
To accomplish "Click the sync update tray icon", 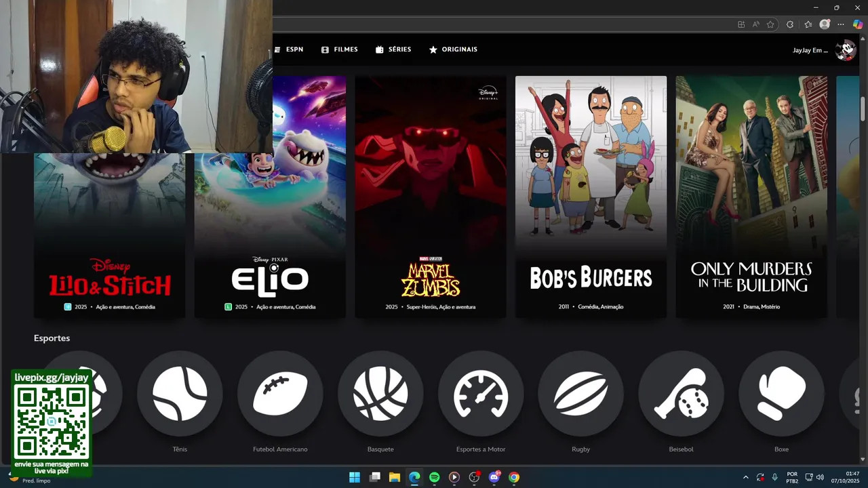I will (760, 477).
